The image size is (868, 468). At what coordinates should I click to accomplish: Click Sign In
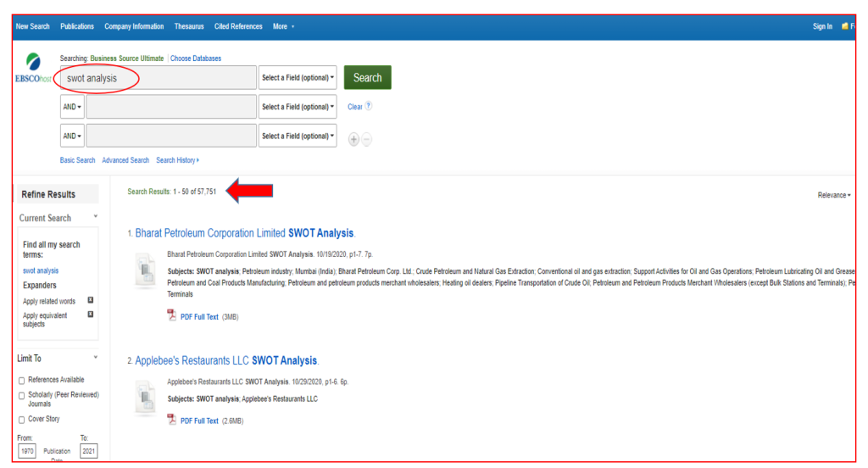(822, 26)
